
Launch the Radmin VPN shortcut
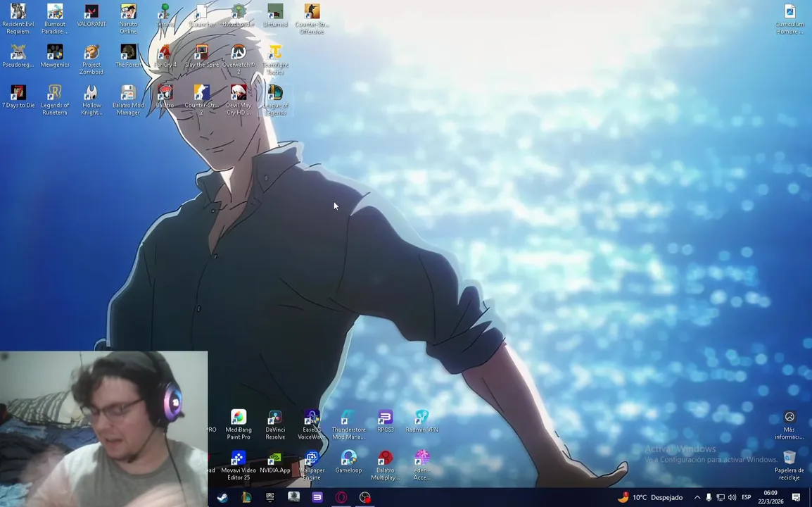(423, 421)
